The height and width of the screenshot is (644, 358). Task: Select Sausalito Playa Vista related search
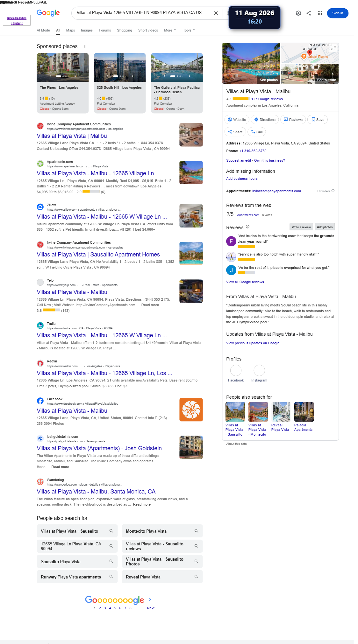pos(77,562)
